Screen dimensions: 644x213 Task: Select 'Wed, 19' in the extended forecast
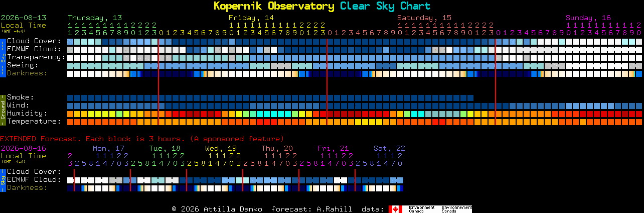point(221,148)
